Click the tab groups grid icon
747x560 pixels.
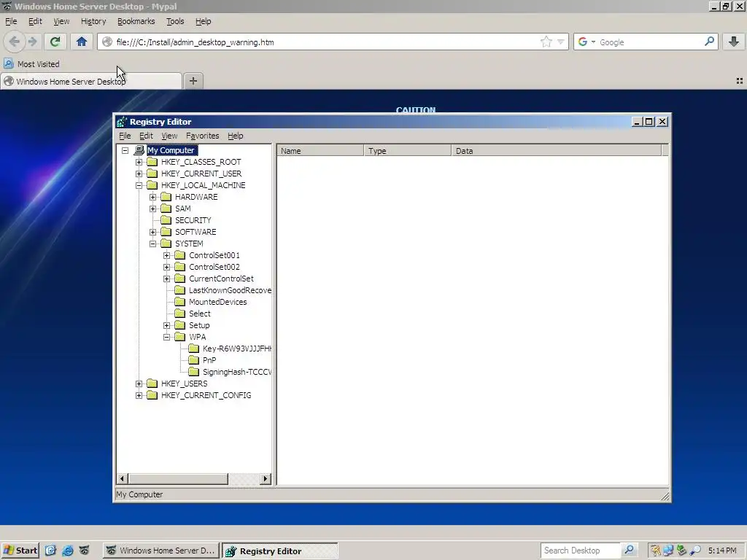point(740,81)
